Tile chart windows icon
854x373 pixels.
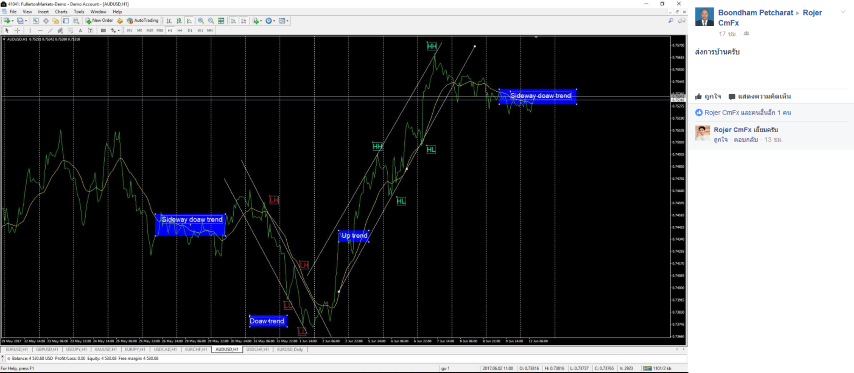221,21
